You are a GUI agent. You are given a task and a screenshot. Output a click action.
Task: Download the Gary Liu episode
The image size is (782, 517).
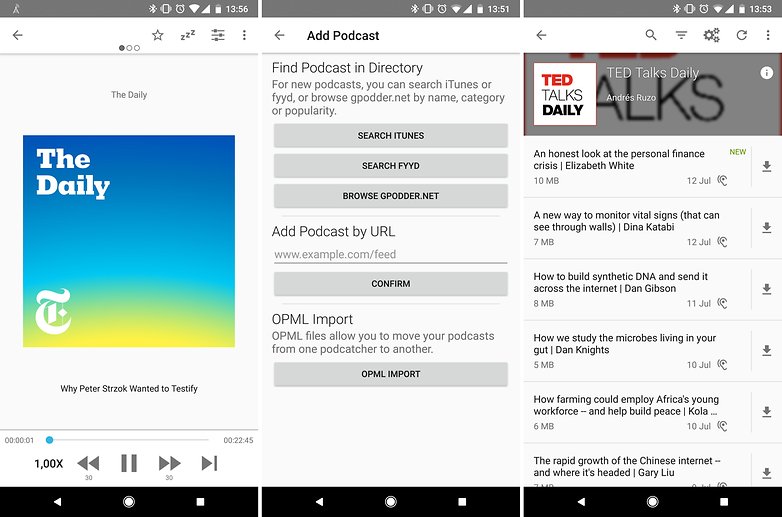click(767, 473)
